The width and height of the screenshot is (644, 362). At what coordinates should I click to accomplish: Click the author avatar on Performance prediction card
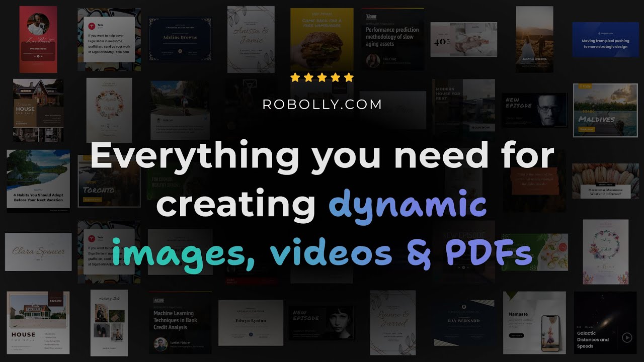tap(373, 61)
